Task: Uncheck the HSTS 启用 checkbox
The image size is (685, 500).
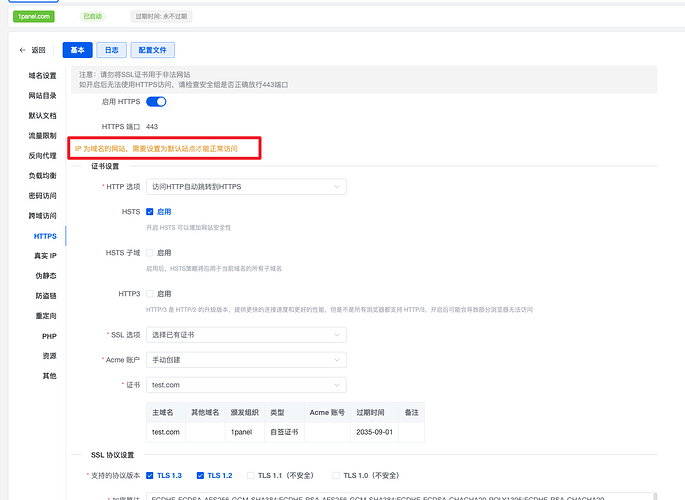Action: tap(150, 212)
